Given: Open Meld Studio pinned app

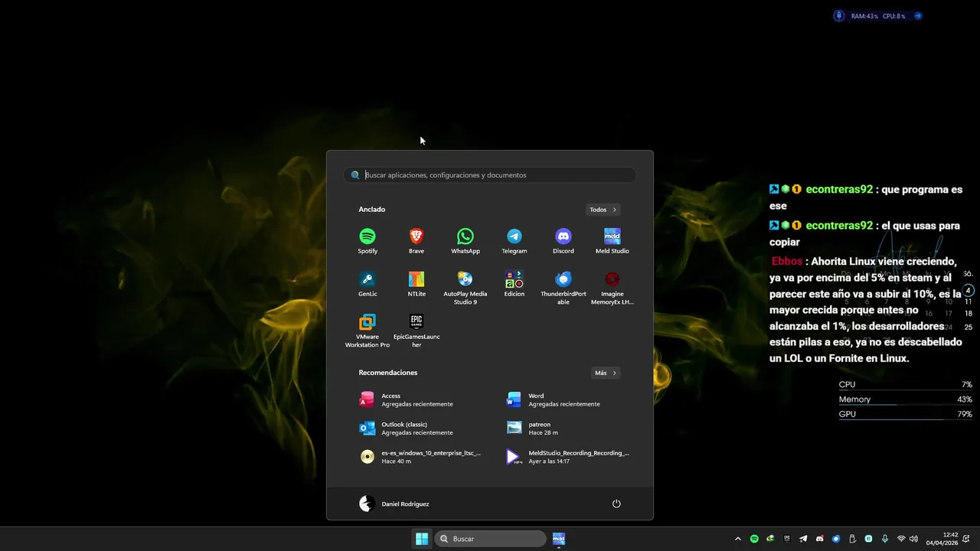Looking at the screenshot, I should tap(612, 241).
